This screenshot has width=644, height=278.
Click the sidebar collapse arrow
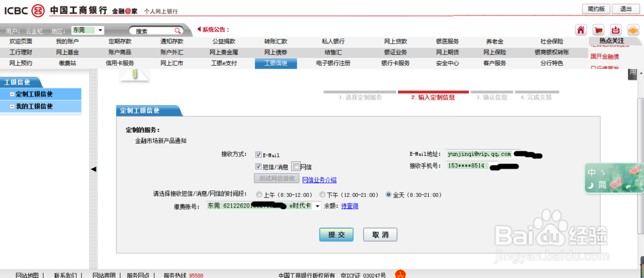pos(93,169)
